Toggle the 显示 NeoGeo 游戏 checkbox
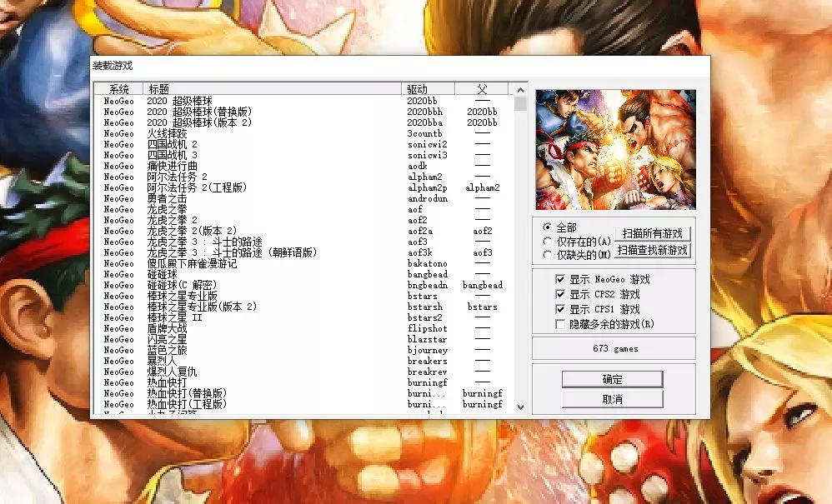Image resolution: width=832 pixels, height=504 pixels. click(x=559, y=279)
